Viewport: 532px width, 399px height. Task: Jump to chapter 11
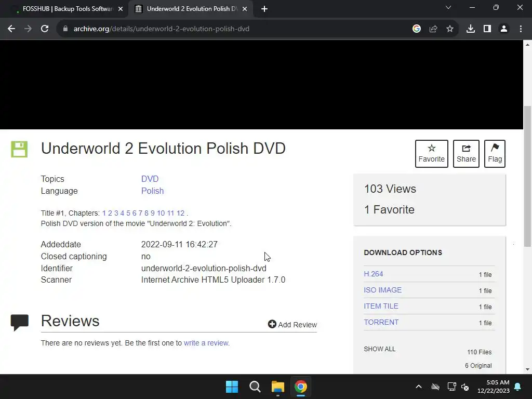pyautogui.click(x=170, y=213)
